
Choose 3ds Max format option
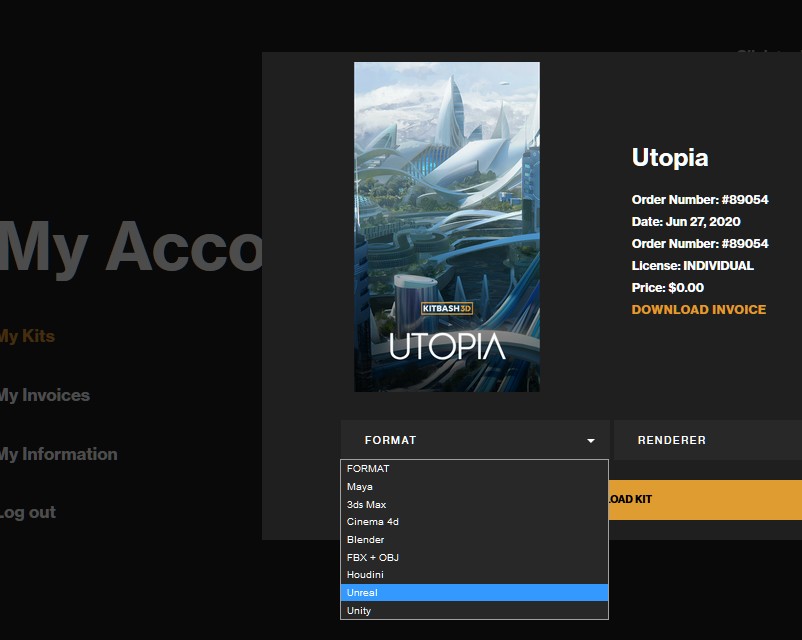[x=474, y=504]
